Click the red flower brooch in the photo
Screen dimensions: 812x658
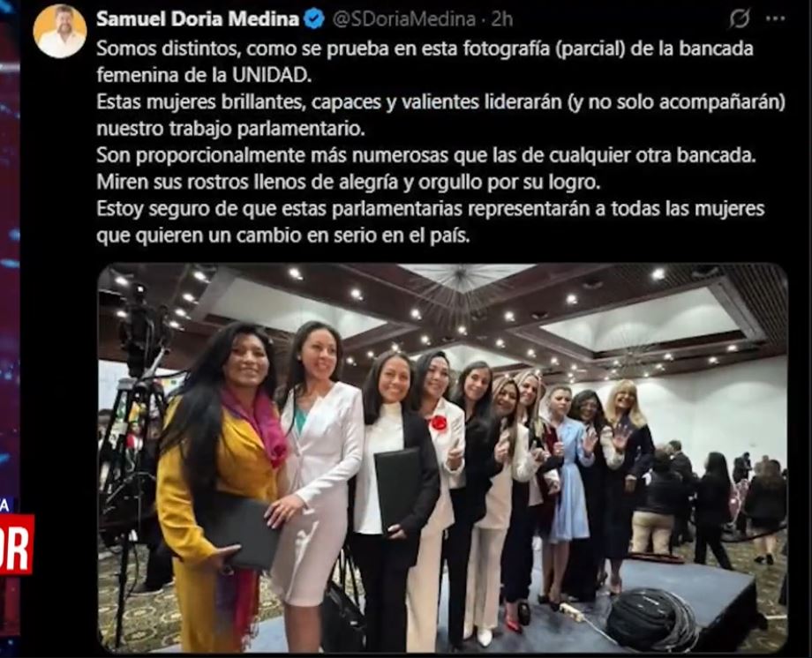(439, 423)
